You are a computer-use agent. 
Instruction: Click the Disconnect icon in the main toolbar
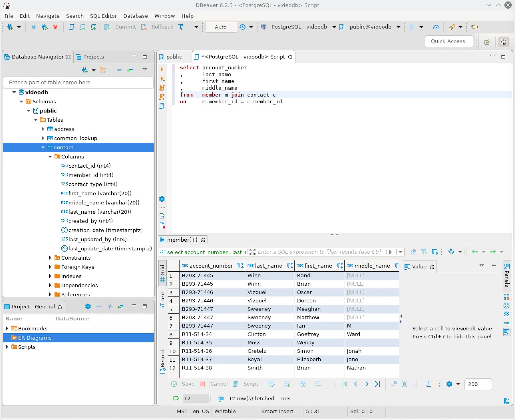point(55,27)
